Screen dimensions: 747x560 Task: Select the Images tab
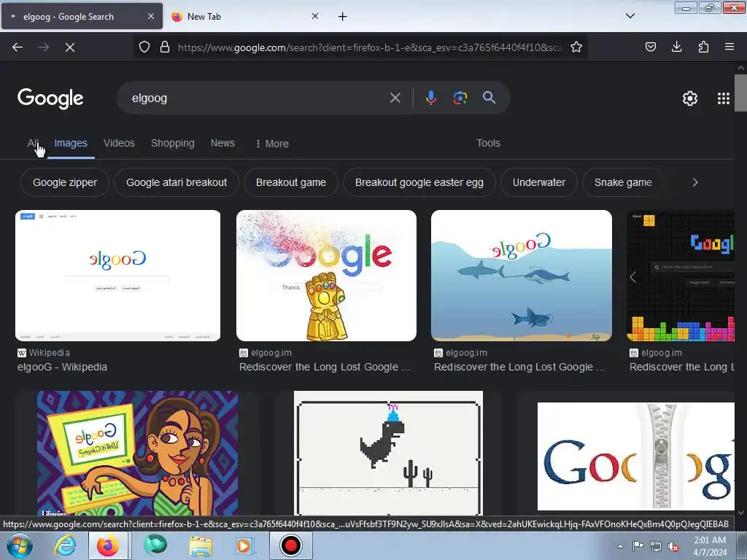(71, 144)
